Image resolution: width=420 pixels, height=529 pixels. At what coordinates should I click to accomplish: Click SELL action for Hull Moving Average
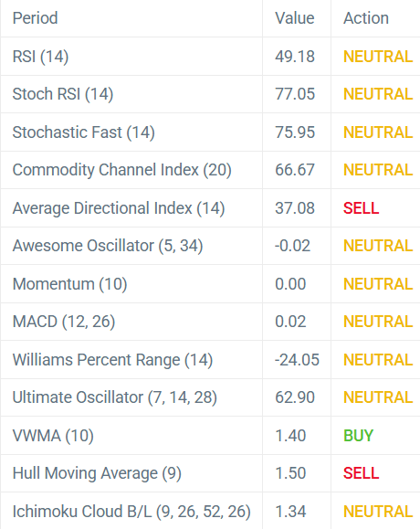click(361, 473)
